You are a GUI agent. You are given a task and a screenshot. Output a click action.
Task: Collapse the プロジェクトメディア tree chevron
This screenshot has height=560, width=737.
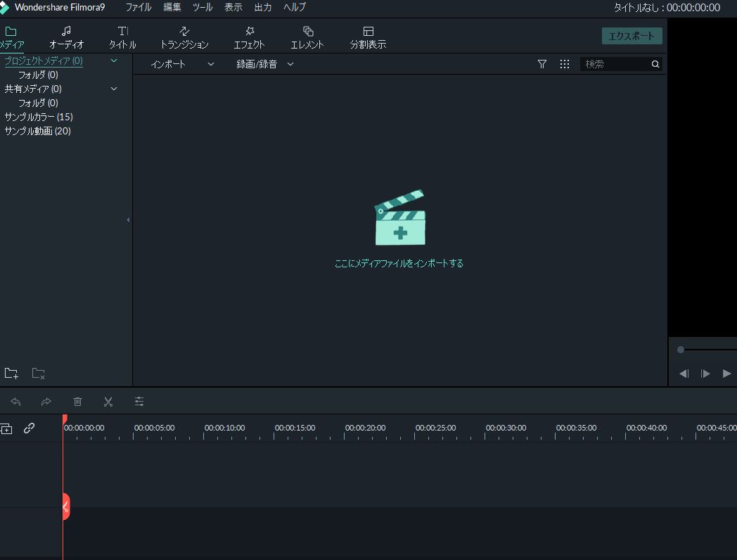[114, 61]
